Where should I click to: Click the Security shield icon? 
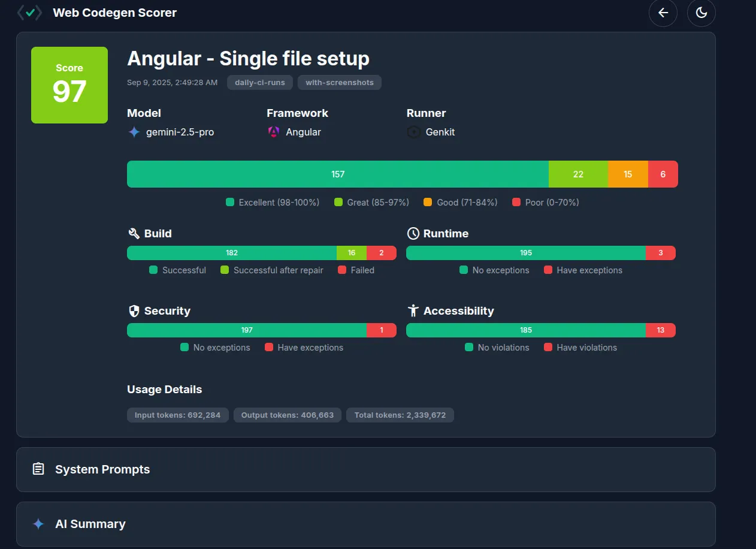pos(134,311)
